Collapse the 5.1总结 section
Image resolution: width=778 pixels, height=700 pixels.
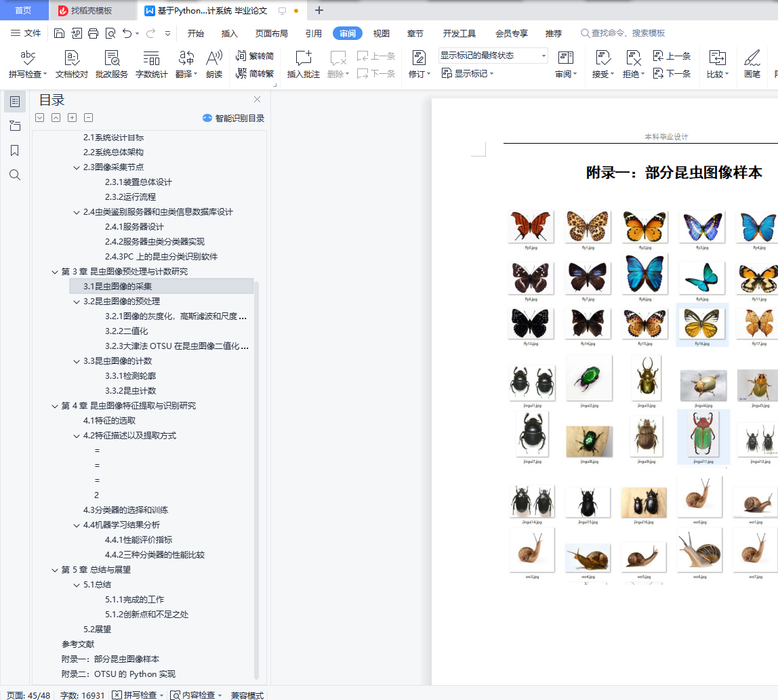tap(77, 585)
